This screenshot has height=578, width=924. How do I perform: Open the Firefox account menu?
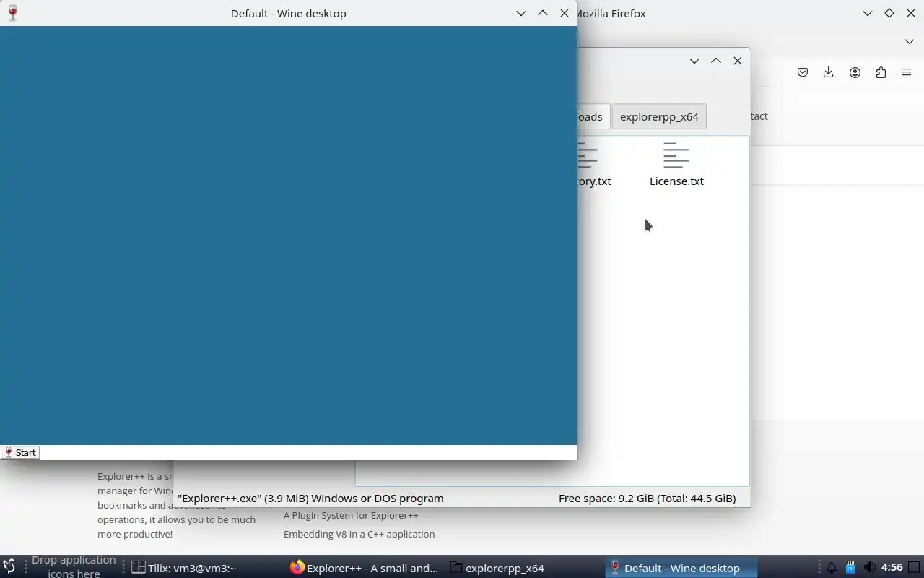(855, 72)
